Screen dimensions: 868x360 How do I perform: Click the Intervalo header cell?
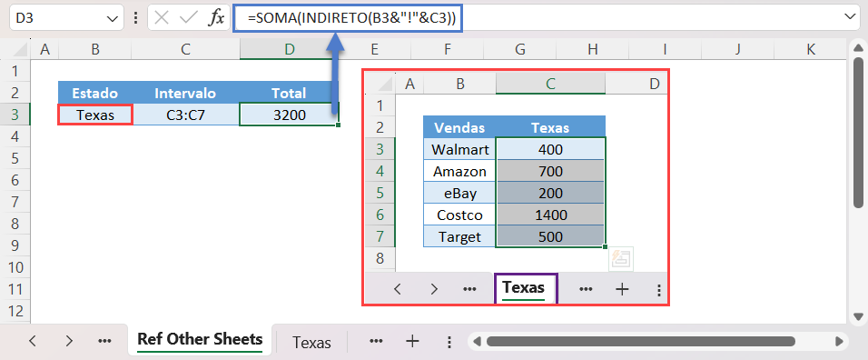click(x=185, y=93)
